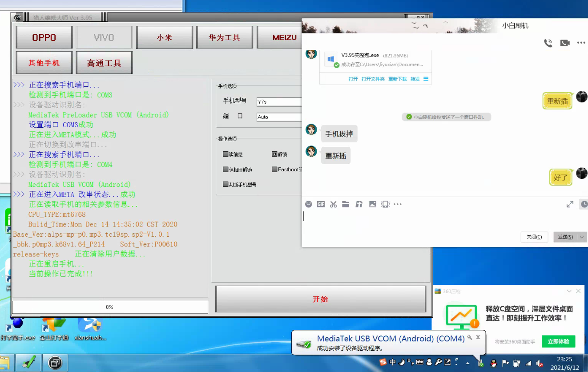Click 重新下载 link on the file card

click(x=398, y=79)
